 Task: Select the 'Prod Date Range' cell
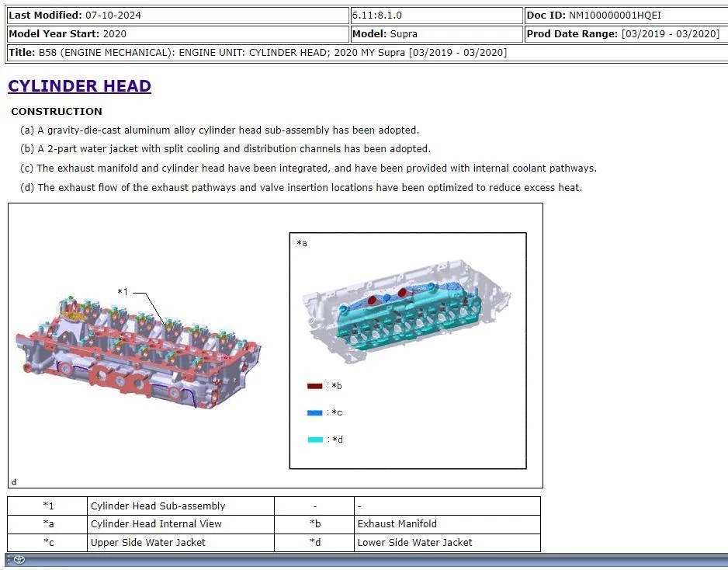coord(626,34)
